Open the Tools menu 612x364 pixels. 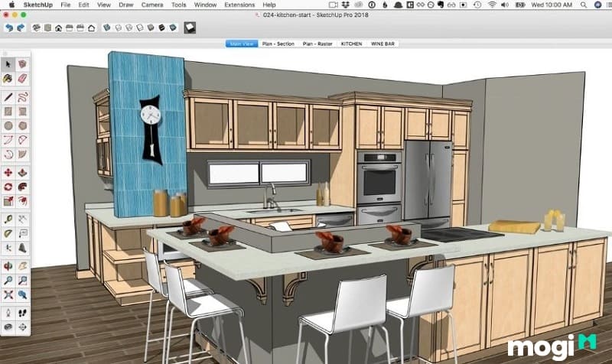[x=179, y=5]
